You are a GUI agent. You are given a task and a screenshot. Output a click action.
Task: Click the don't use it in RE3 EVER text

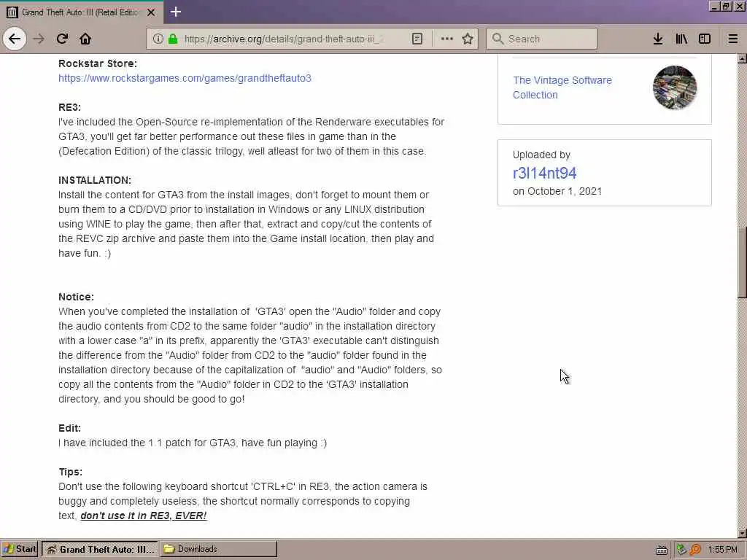[144, 516]
